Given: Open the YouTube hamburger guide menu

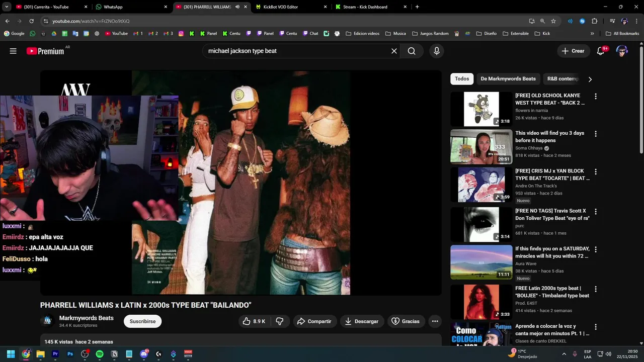Looking at the screenshot, I should [13, 51].
